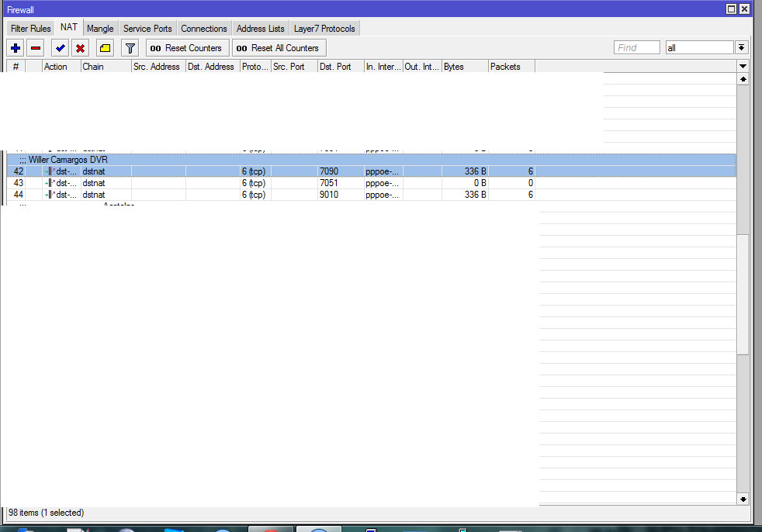Select the NAT tab
The height and width of the screenshot is (532, 762).
tap(69, 27)
